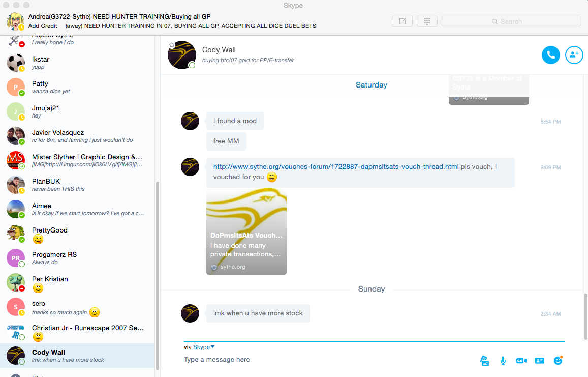Open the 'via Skype' dropdown
Image resolution: width=588 pixels, height=377 pixels.
coord(204,347)
